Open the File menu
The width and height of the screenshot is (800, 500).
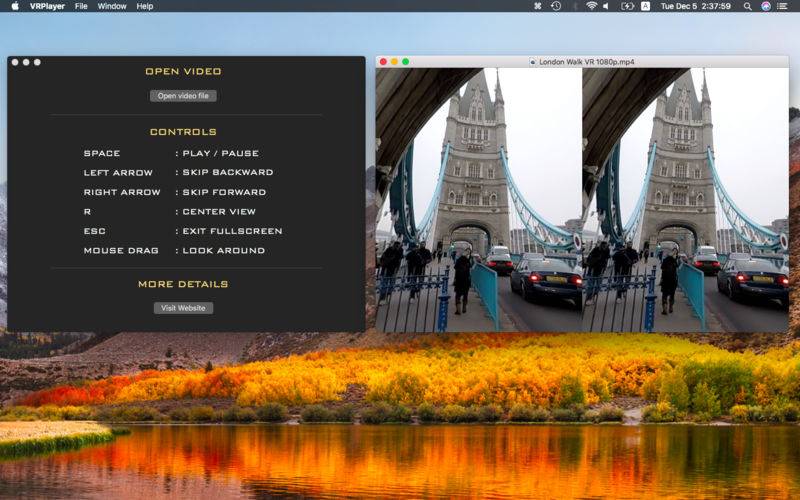click(x=81, y=6)
